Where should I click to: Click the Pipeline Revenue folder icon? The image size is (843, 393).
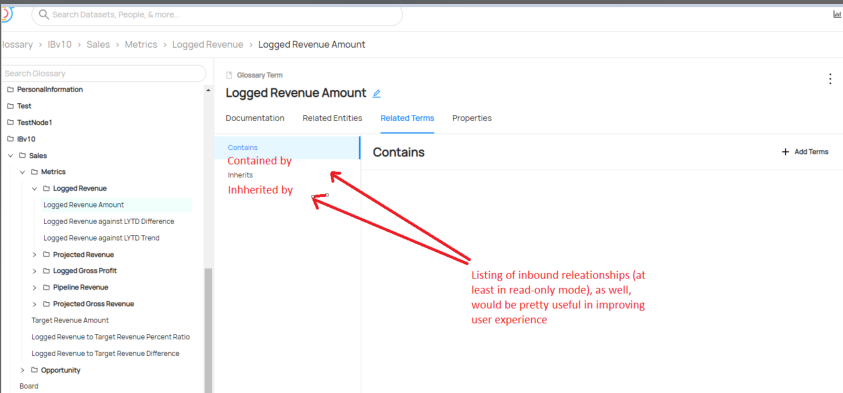46,287
